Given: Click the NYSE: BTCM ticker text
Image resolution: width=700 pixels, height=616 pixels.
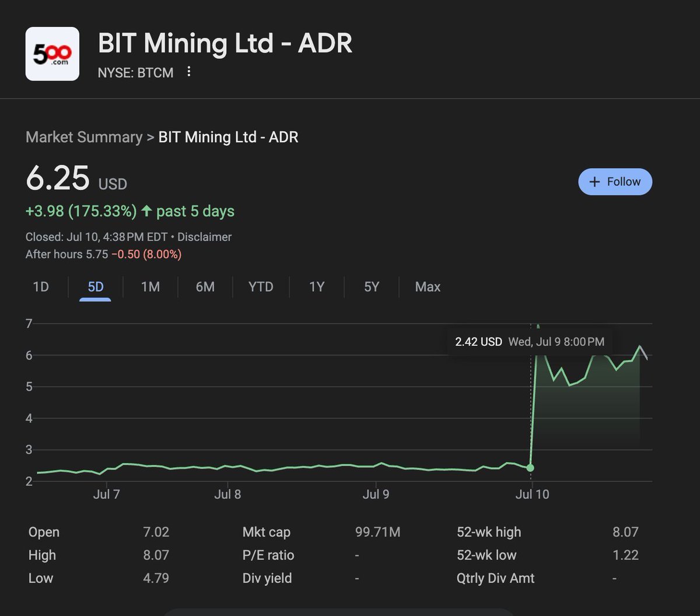Looking at the screenshot, I should (x=135, y=73).
